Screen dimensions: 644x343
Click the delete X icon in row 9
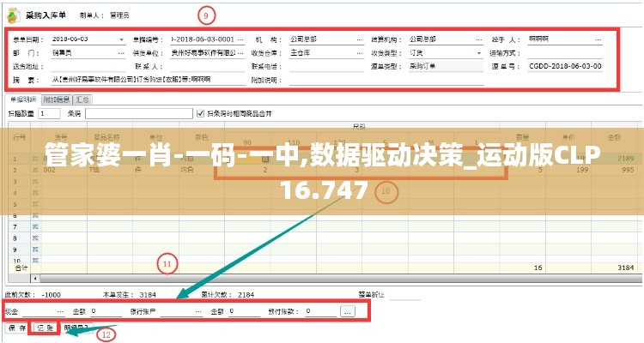[x=35, y=250]
